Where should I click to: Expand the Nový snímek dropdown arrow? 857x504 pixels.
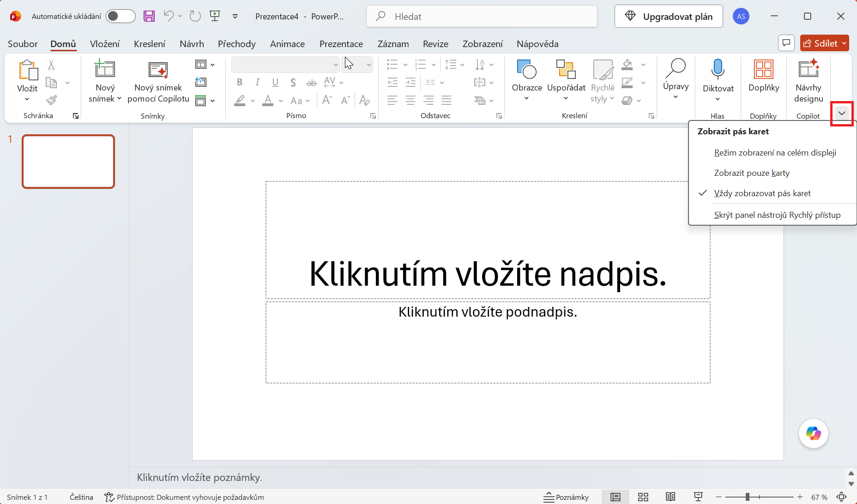pos(119,99)
